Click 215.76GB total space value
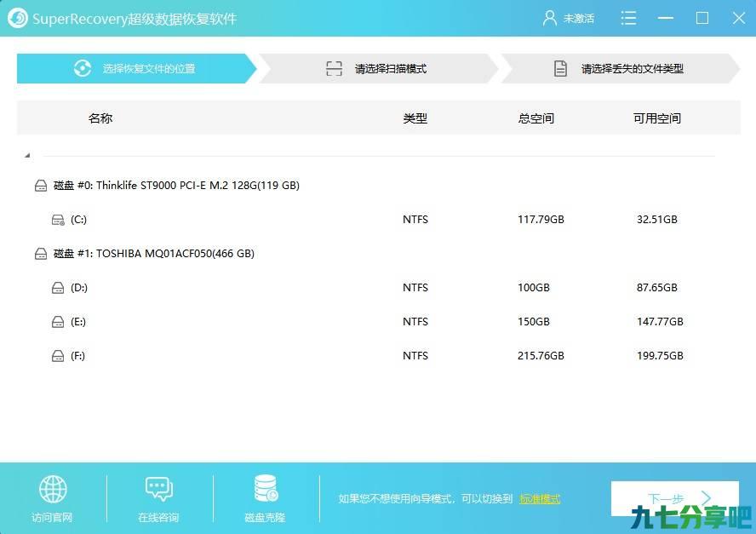This screenshot has height=534, width=756. (x=541, y=355)
